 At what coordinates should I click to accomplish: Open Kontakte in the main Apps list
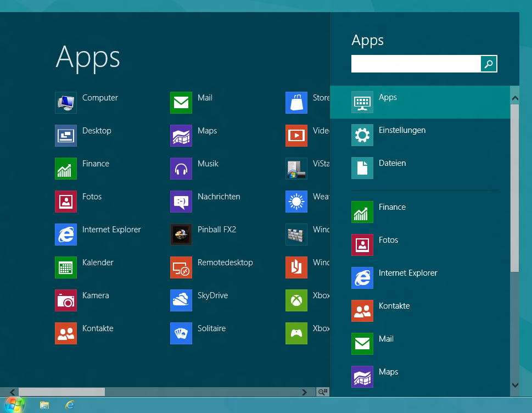tap(84, 333)
